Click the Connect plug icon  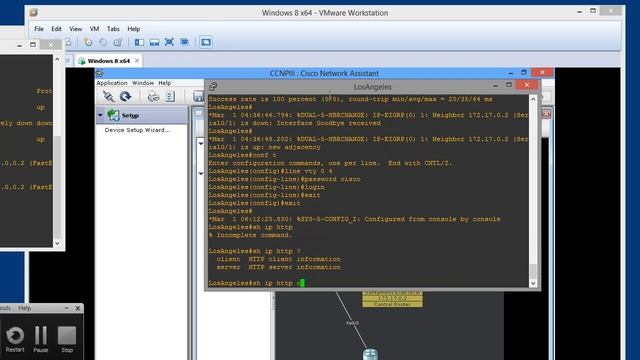pos(109,96)
